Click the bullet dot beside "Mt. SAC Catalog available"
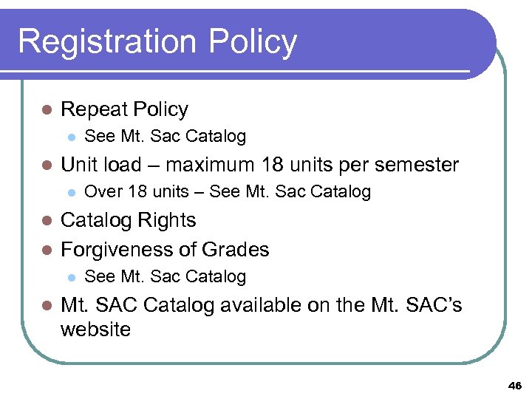This screenshot has height=399, width=532. coord(46,305)
